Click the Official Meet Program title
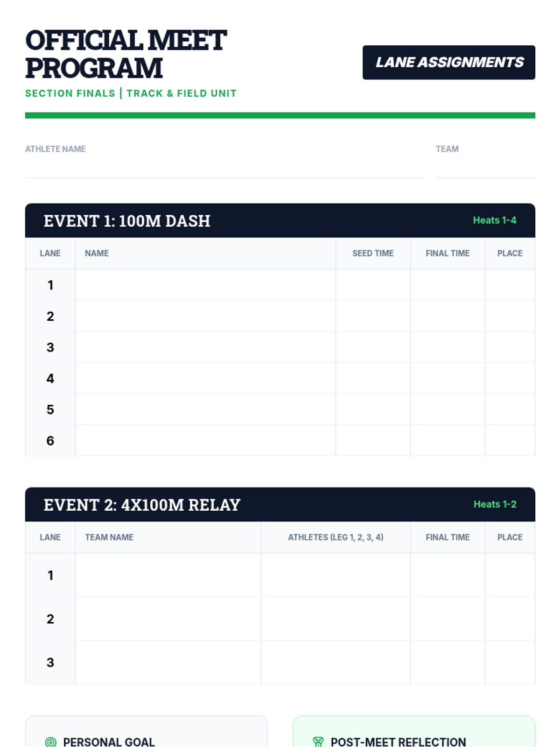 pos(126,54)
